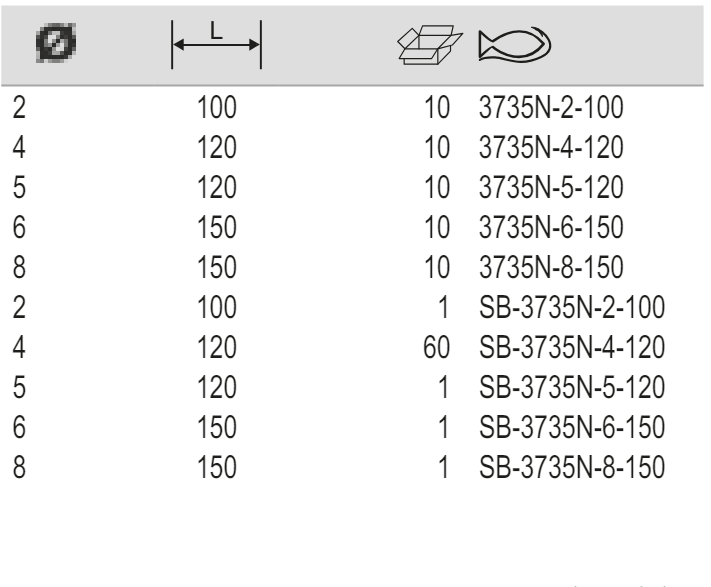The width and height of the screenshot is (711, 587).
Task: Click diameter value 2 in first row
Action: (17, 106)
